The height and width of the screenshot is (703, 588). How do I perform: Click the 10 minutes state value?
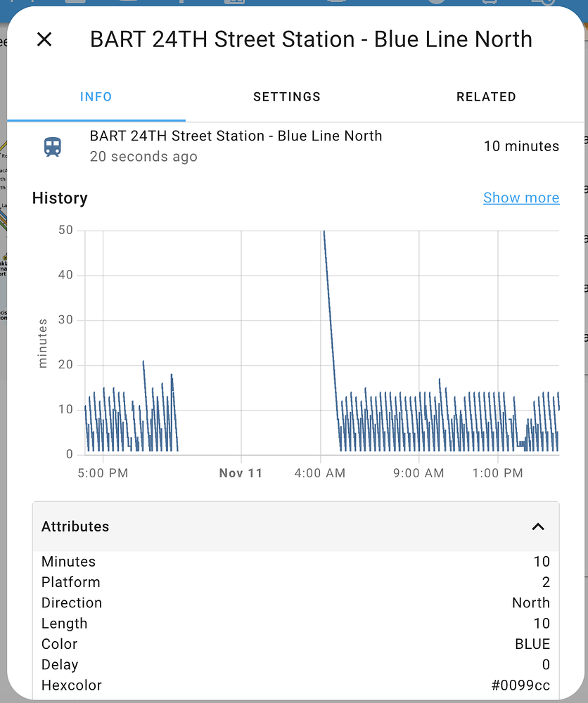coord(520,146)
